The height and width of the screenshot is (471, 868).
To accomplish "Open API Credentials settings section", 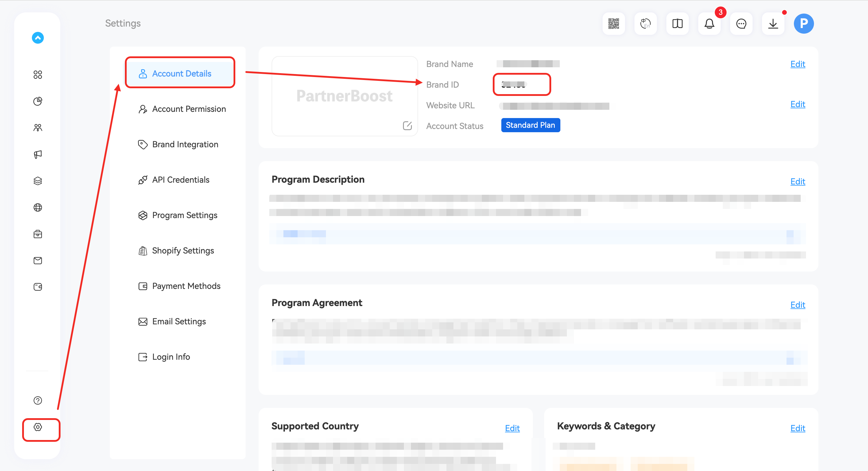I will pos(181,179).
